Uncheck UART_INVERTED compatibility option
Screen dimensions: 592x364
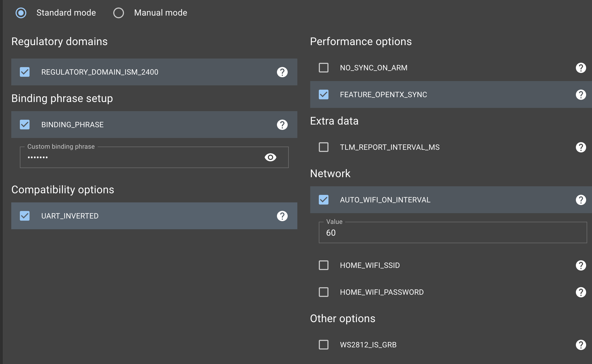(x=24, y=216)
